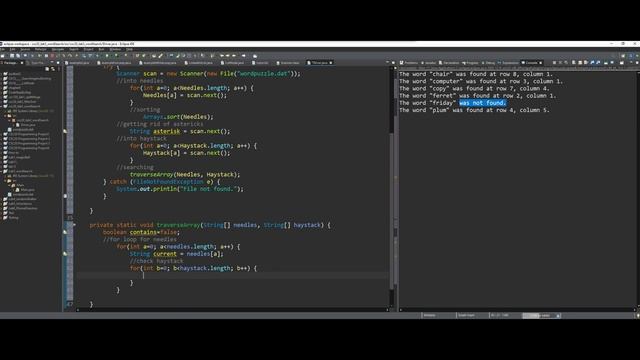Click the status bar progress indicator
This screenshot has width=640, height=360.
[x=541, y=316]
